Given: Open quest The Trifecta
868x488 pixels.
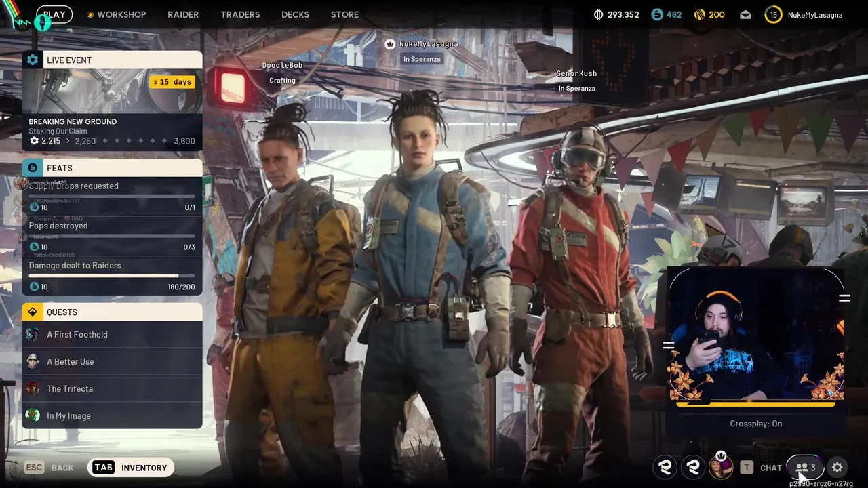Looking at the screenshot, I should [x=112, y=388].
